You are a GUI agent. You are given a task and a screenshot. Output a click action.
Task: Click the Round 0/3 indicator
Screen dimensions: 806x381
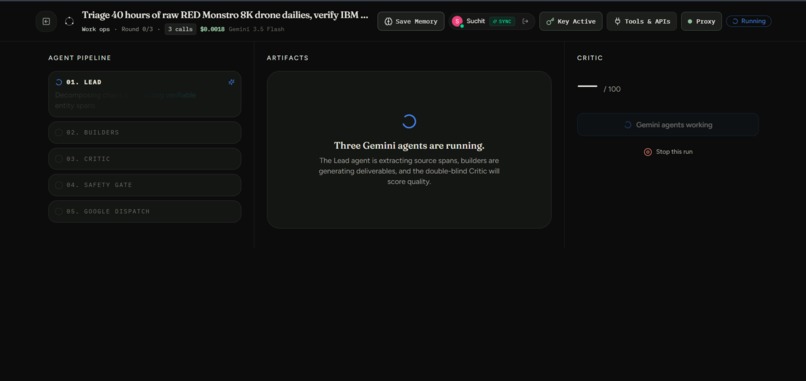point(137,29)
